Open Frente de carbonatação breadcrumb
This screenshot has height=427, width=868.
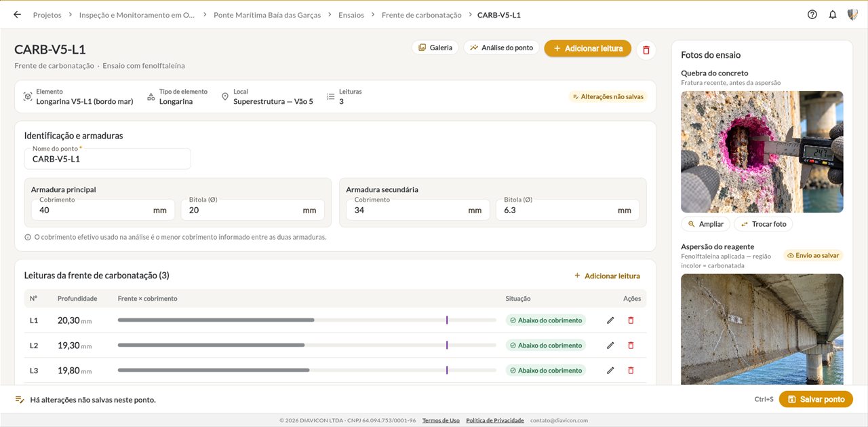click(421, 15)
